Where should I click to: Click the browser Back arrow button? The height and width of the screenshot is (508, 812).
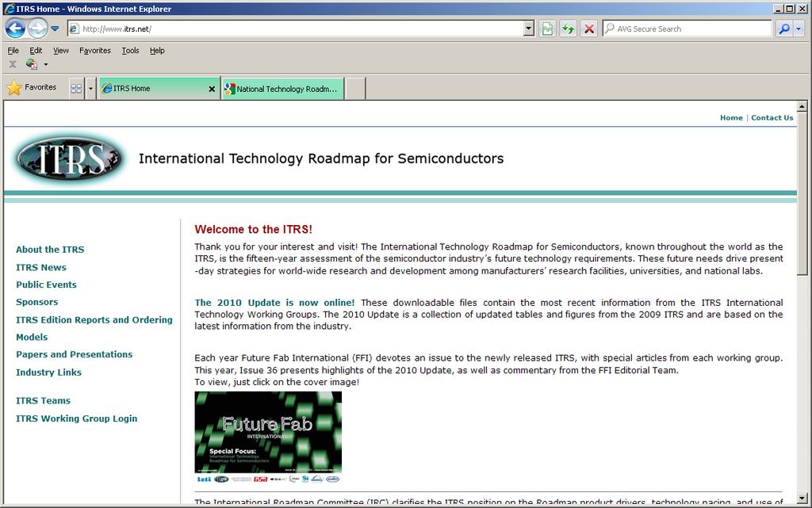click(x=16, y=29)
